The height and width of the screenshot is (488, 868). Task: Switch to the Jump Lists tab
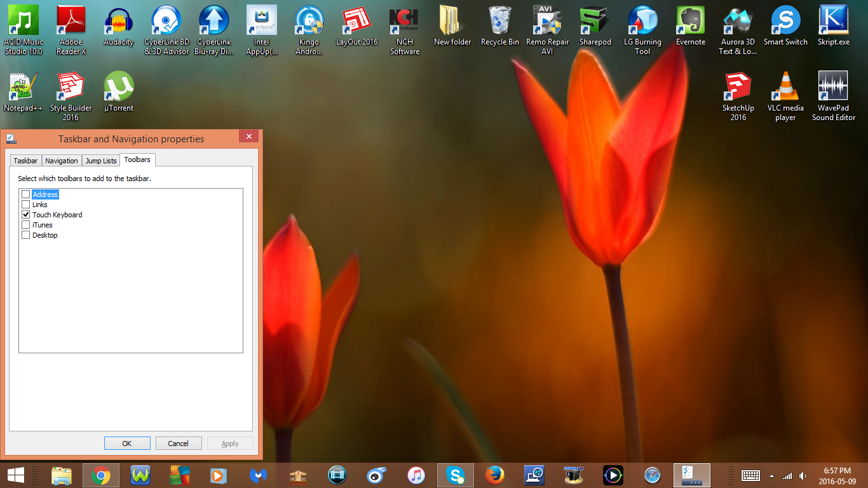(101, 161)
